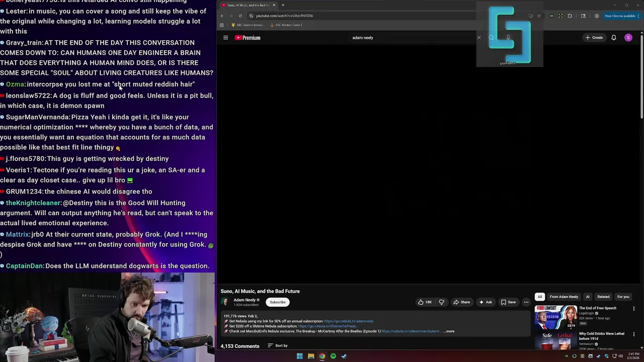The image size is (644, 362).
Task: Open the first ARC Raiders bookmark
Action: click(249, 25)
